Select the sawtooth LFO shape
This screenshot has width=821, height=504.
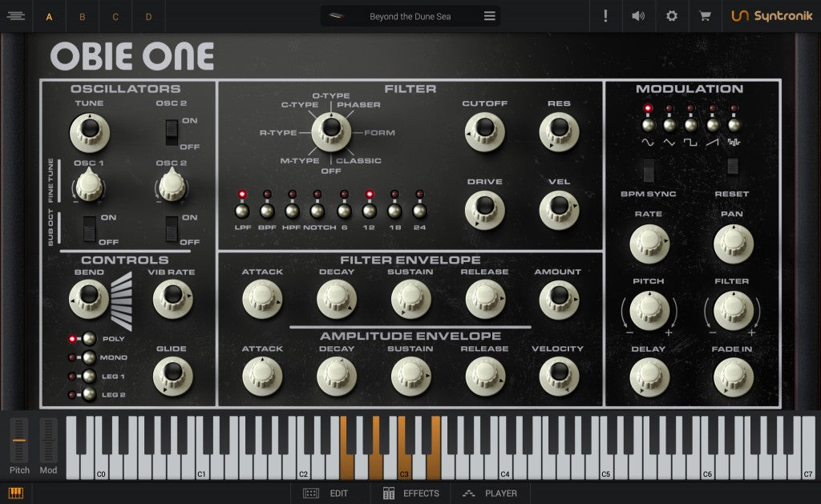[x=712, y=124]
